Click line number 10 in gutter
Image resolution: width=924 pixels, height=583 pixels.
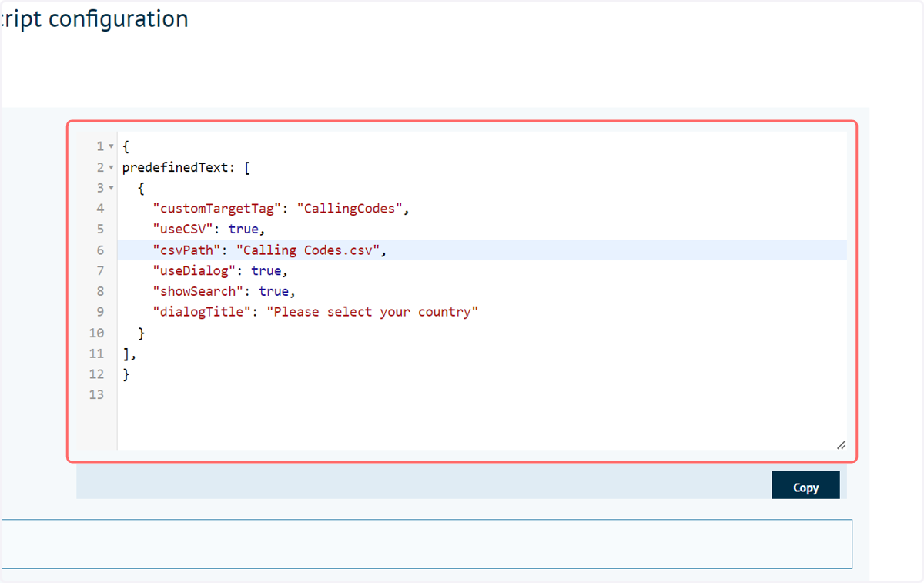point(96,333)
